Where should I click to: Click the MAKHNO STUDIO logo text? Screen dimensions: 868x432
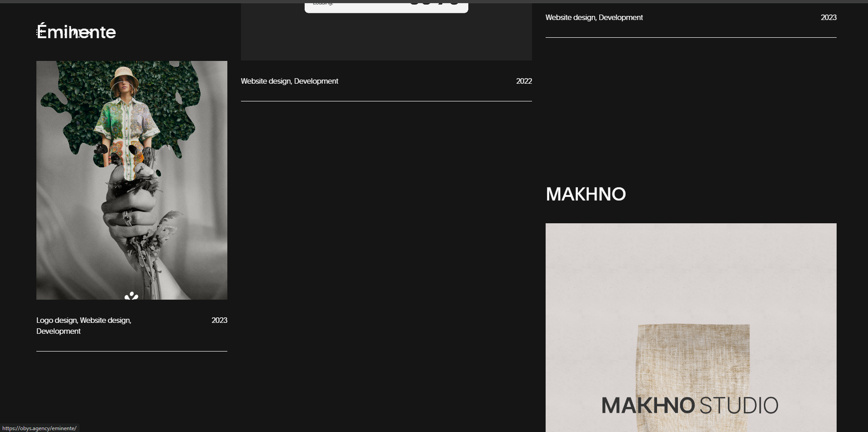[x=690, y=405]
